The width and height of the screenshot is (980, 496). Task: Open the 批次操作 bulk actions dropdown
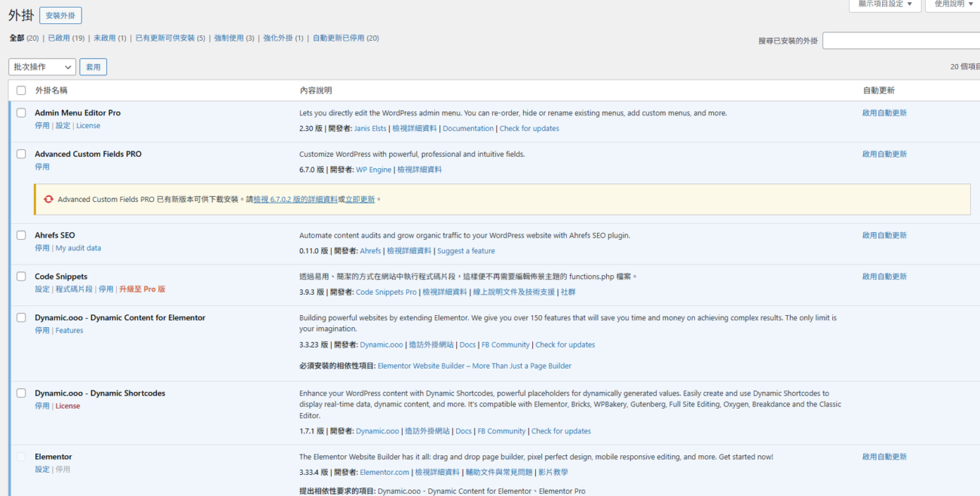(x=41, y=66)
